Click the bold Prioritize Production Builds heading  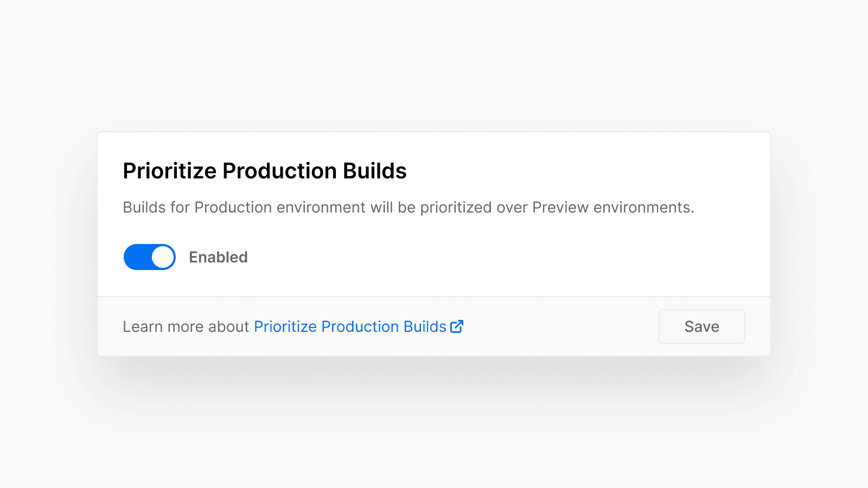264,171
